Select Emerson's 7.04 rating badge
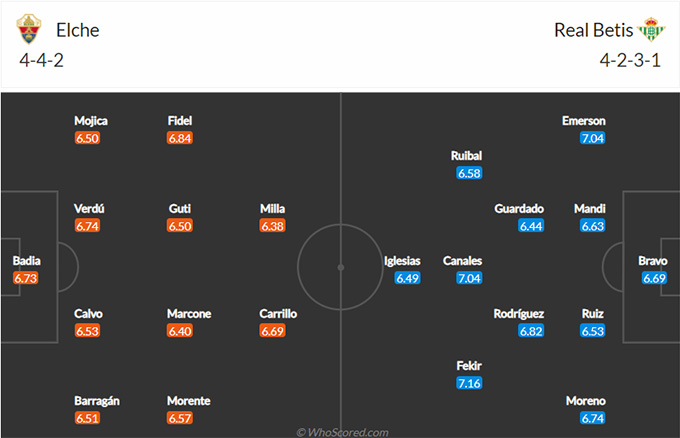680x438 pixels. [592, 138]
